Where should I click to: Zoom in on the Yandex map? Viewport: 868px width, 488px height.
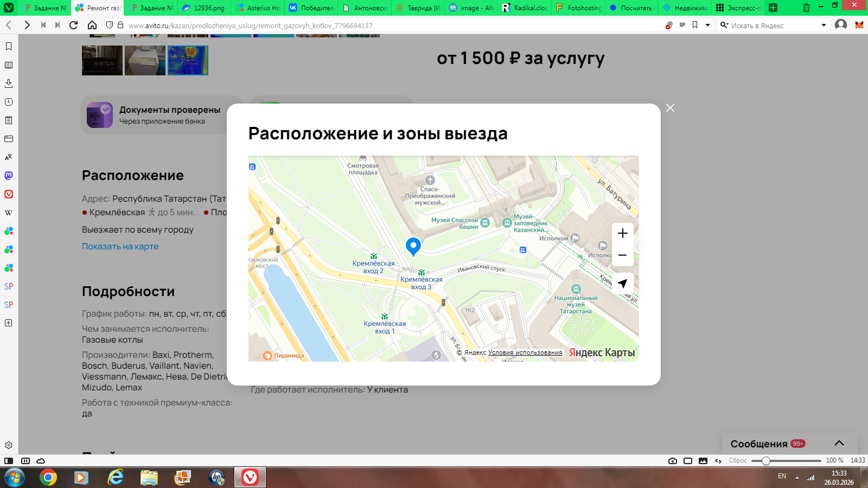tap(623, 234)
